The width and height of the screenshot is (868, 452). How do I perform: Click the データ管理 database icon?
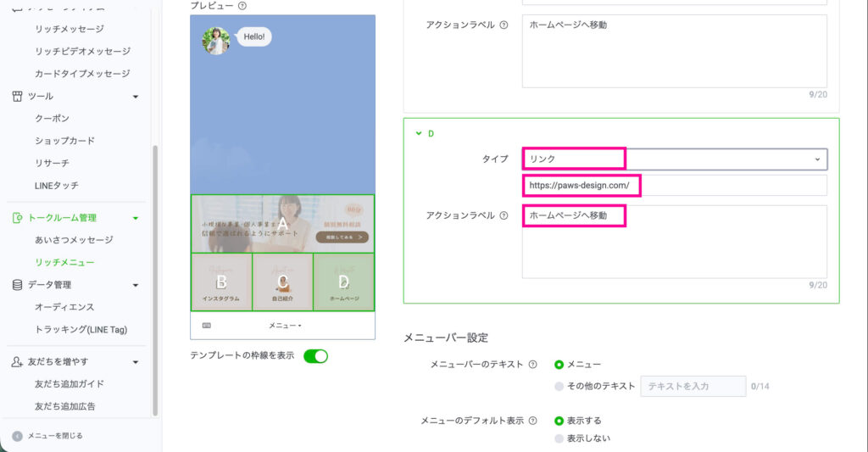17,285
